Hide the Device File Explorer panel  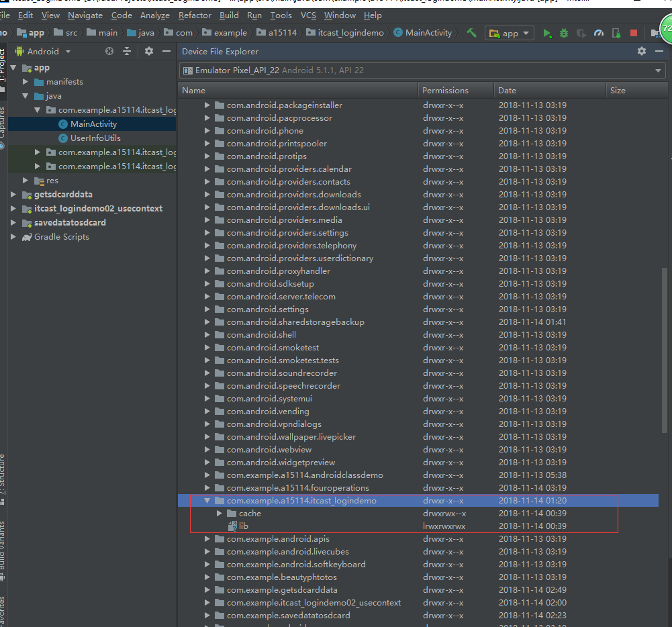(x=659, y=51)
